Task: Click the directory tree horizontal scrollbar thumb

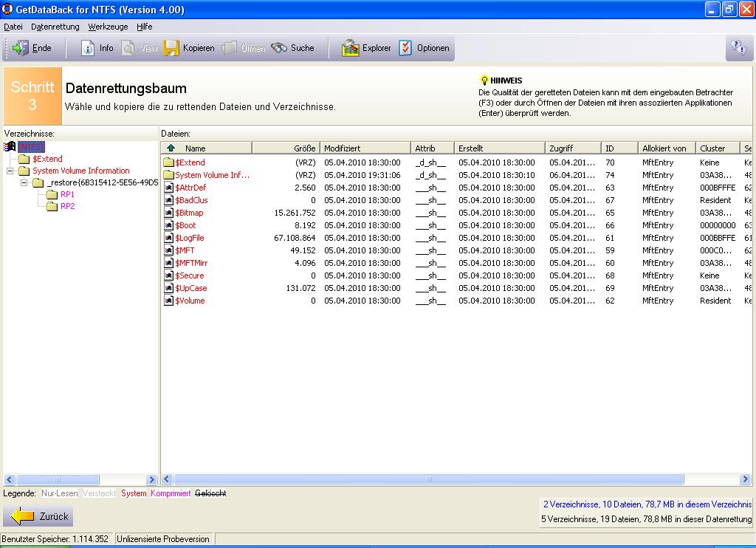Action: tap(58, 479)
